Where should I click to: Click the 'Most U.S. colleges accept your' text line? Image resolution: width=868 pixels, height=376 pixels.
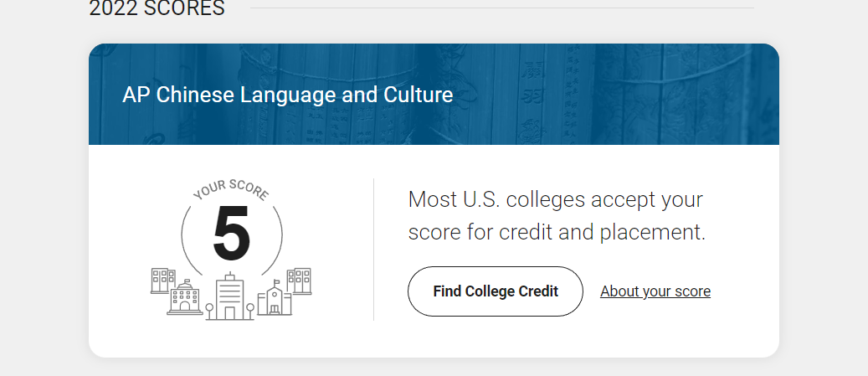tap(555, 199)
